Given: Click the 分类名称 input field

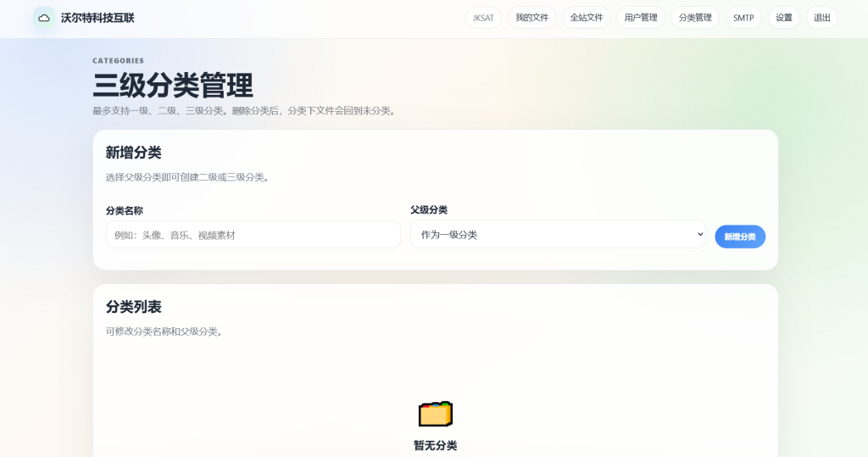Looking at the screenshot, I should pos(253,235).
